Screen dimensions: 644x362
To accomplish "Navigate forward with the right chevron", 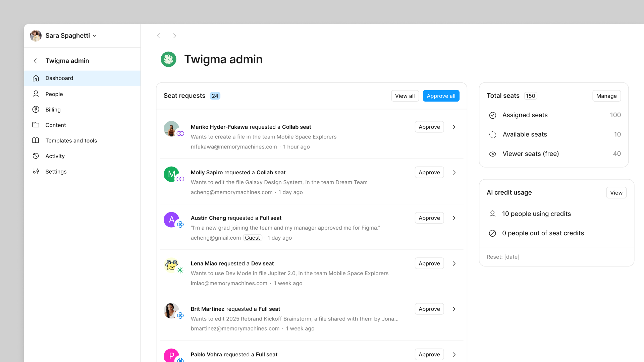I will coord(174,36).
